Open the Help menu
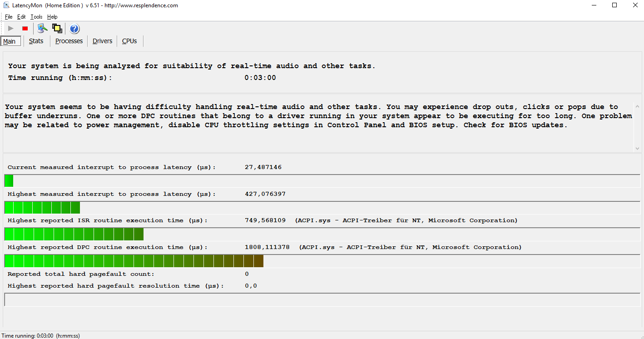Image resolution: width=644 pixels, height=339 pixels. [52, 17]
